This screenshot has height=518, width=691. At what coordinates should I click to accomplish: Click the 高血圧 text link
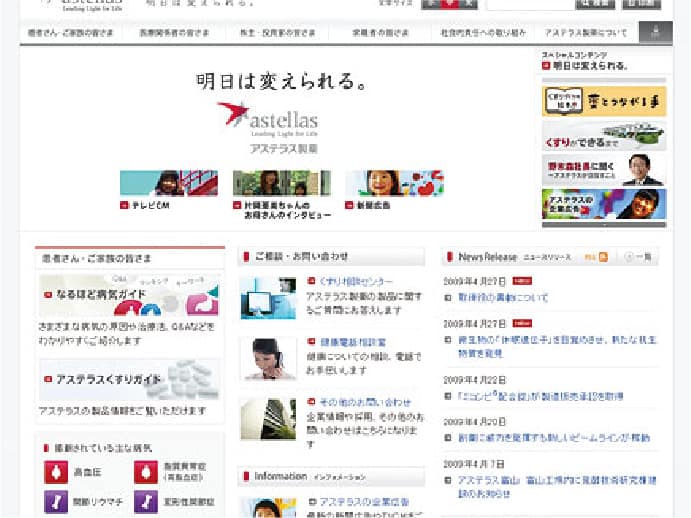(87, 472)
